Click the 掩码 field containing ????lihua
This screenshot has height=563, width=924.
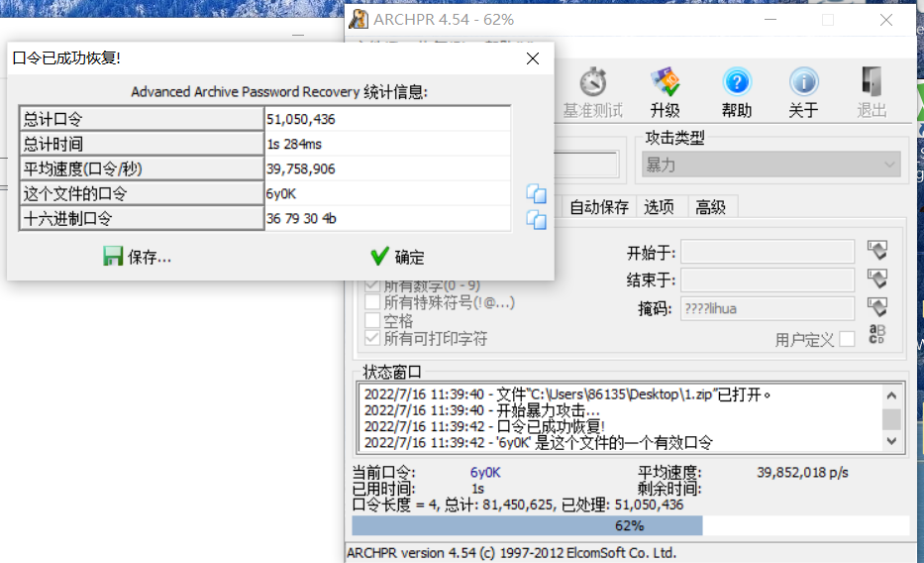pos(768,308)
